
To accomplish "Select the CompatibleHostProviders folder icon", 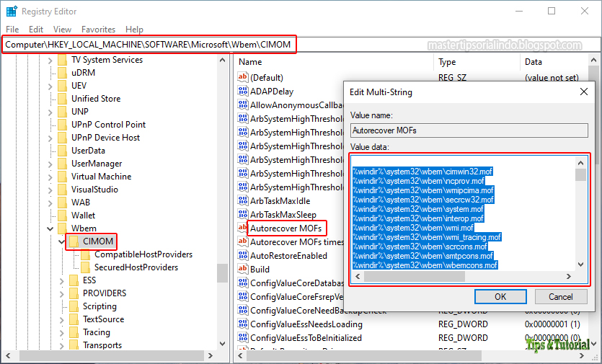I will [86, 254].
